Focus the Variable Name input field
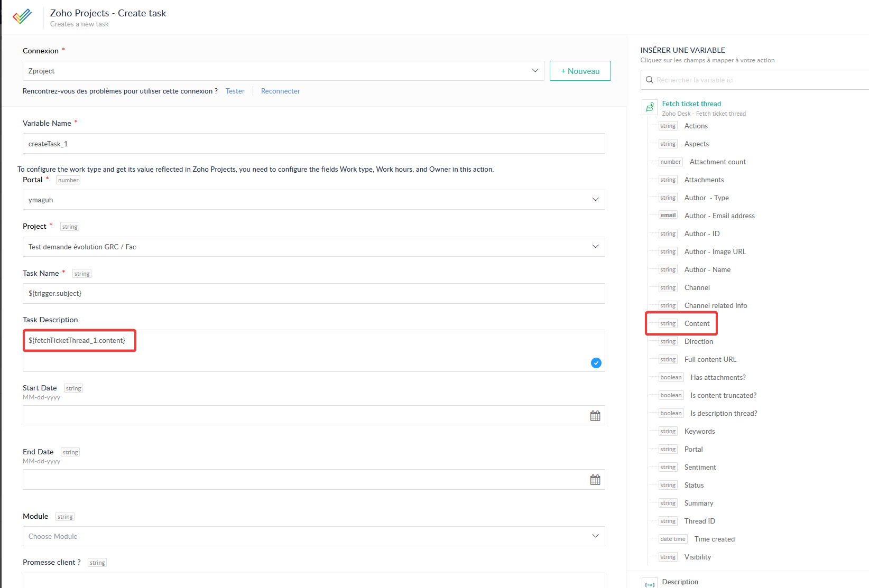Viewport: 869px width, 588px height. tap(314, 144)
